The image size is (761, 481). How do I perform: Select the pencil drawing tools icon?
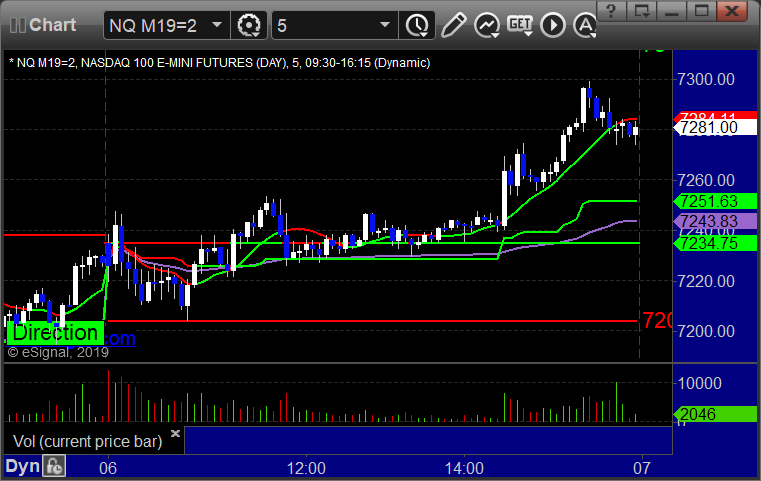tap(453, 25)
